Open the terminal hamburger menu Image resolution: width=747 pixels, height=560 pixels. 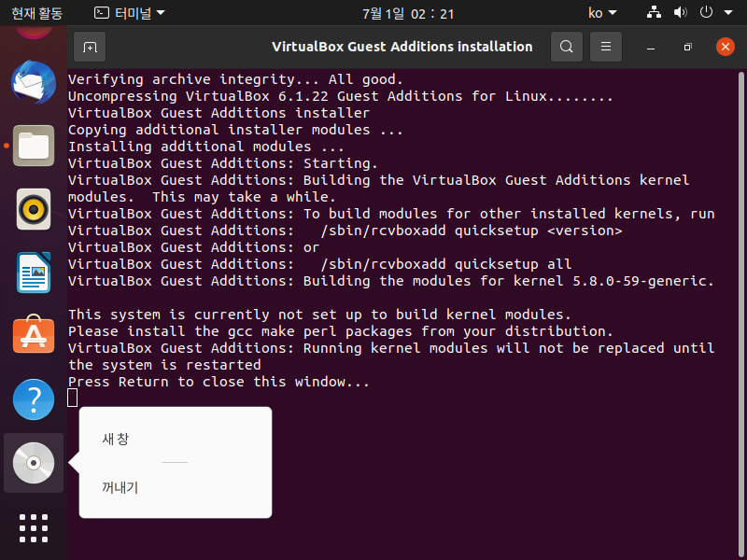[x=605, y=47]
